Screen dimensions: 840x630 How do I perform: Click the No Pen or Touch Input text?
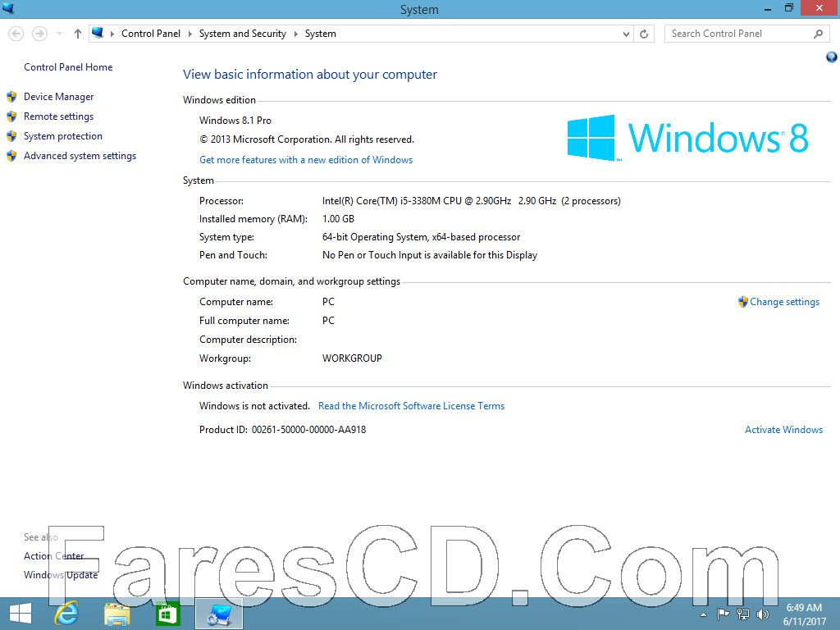point(430,255)
